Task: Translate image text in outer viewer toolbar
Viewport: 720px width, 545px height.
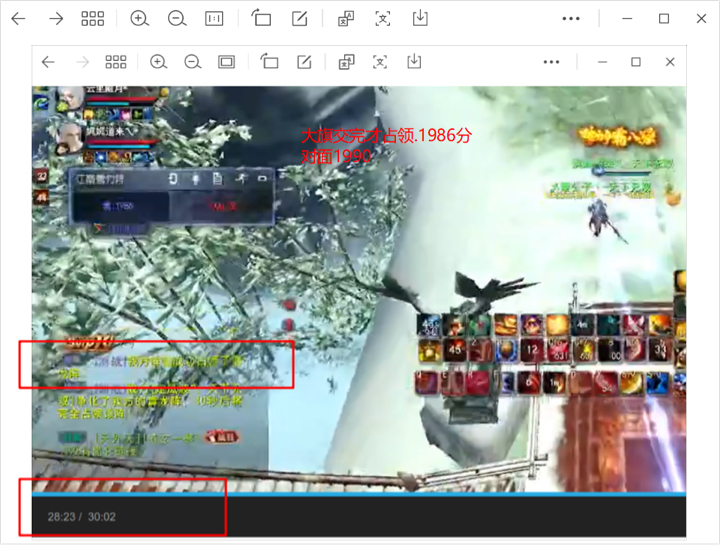Action: [x=346, y=18]
